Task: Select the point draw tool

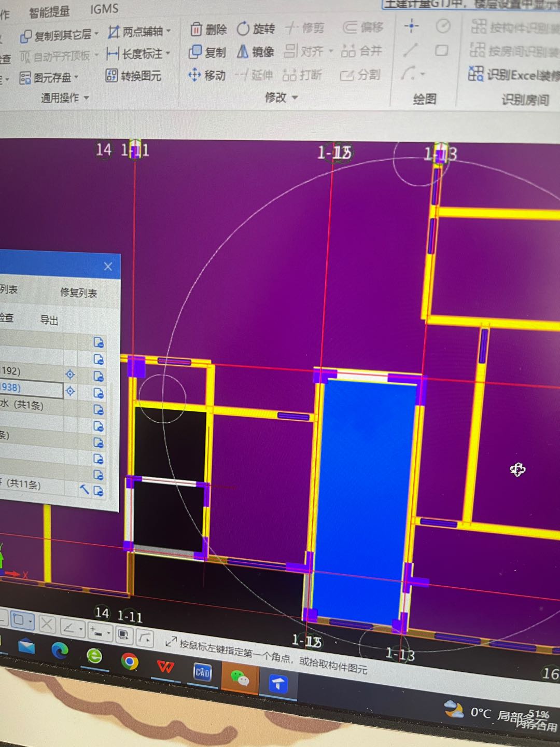Action: tap(412, 26)
